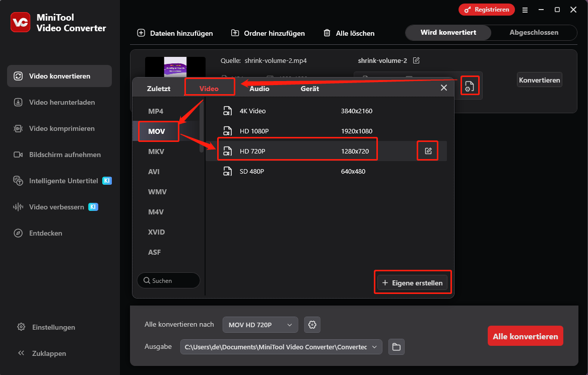The height and width of the screenshot is (375, 588).
Task: Click the Video herunterladen download icon
Action: tap(18, 102)
